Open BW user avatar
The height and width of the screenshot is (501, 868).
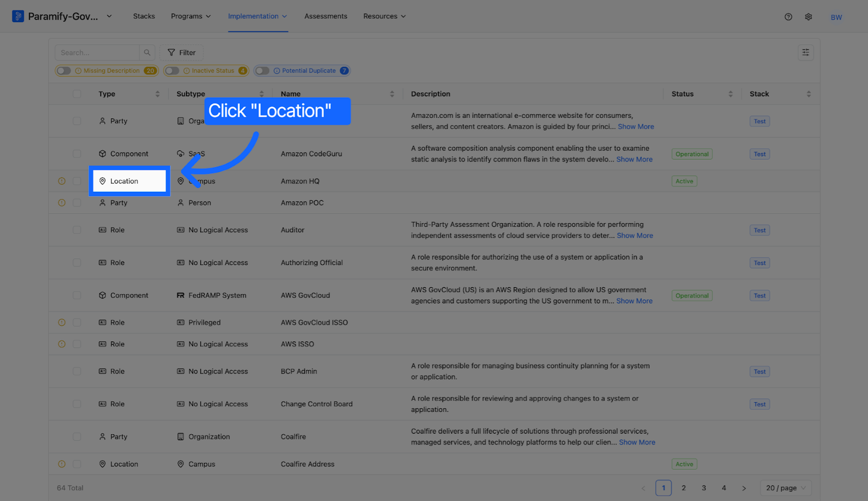tap(837, 17)
